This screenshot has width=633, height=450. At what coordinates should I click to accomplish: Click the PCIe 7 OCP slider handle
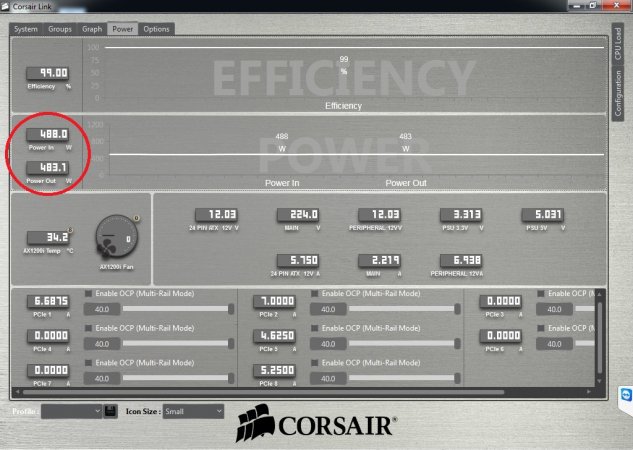click(231, 378)
